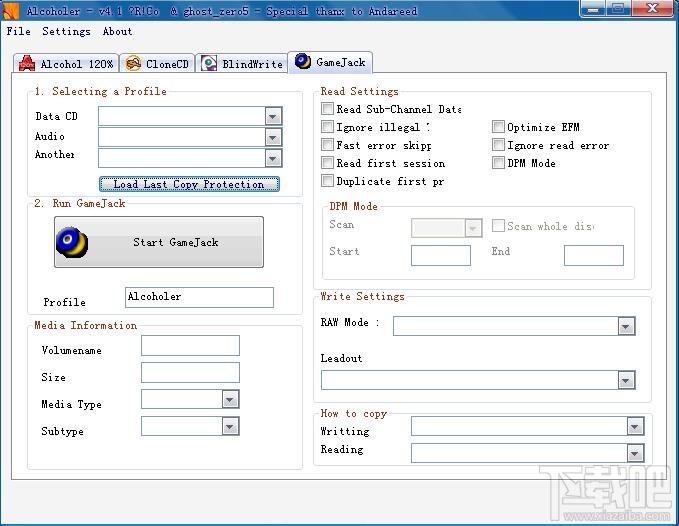The height and width of the screenshot is (526, 679).
Task: Open the Reading dropdown
Action: 635,453
